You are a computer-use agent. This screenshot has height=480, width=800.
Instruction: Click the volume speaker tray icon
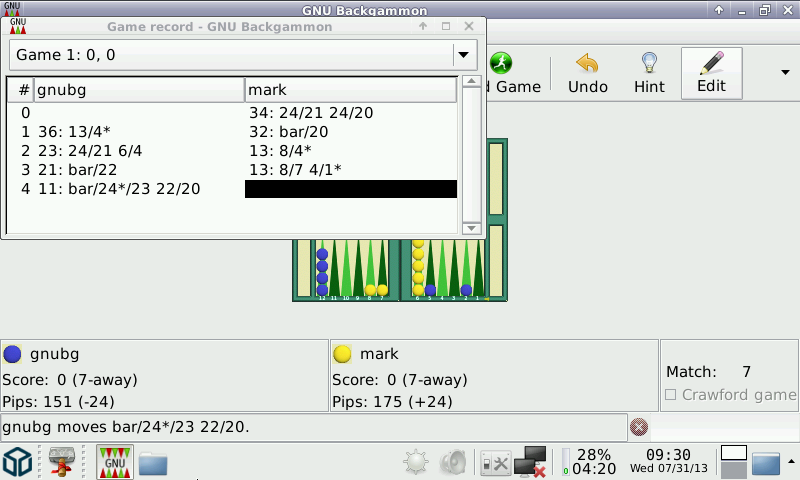click(x=453, y=462)
